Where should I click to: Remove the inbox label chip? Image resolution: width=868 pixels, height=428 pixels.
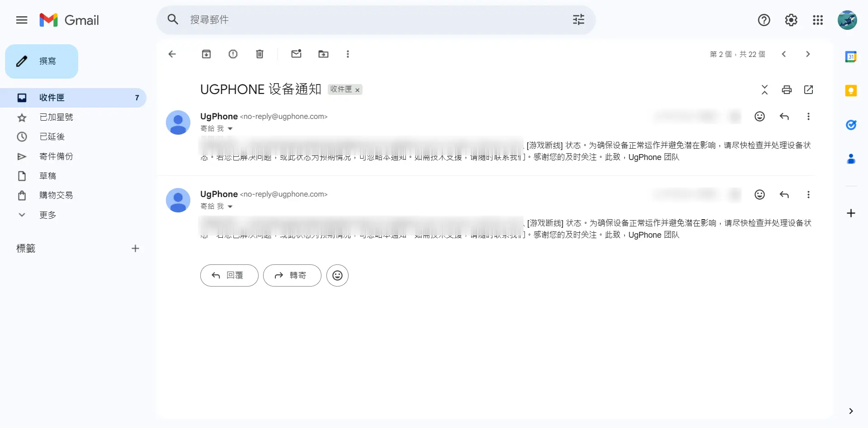point(357,90)
